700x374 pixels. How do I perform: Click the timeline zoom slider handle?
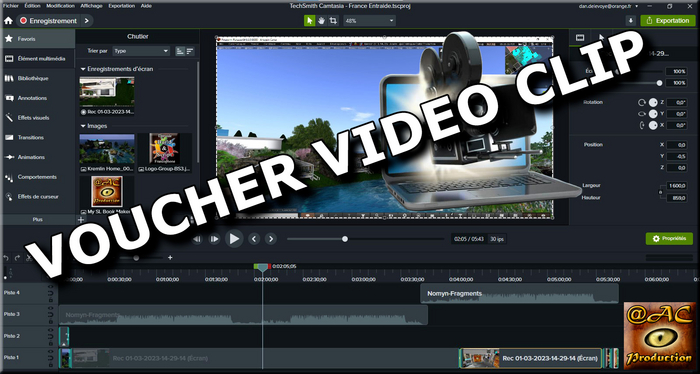(136, 258)
